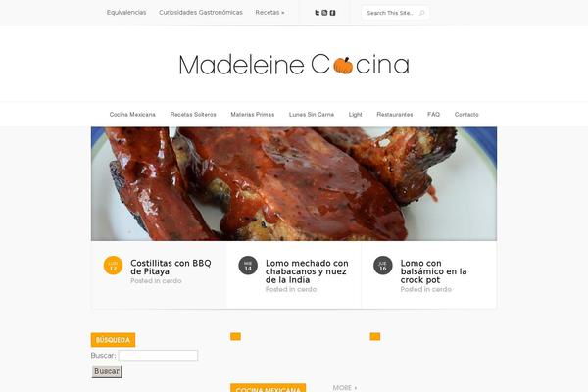The width and height of the screenshot is (588, 392).
Task: Go to Recetas Solteros section
Action: tap(193, 114)
